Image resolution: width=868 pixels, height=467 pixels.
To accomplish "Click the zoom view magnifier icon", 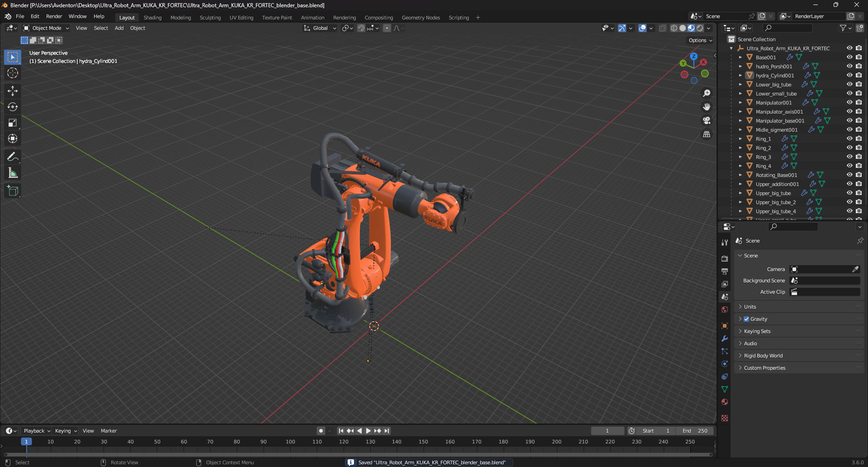I will coord(706,93).
